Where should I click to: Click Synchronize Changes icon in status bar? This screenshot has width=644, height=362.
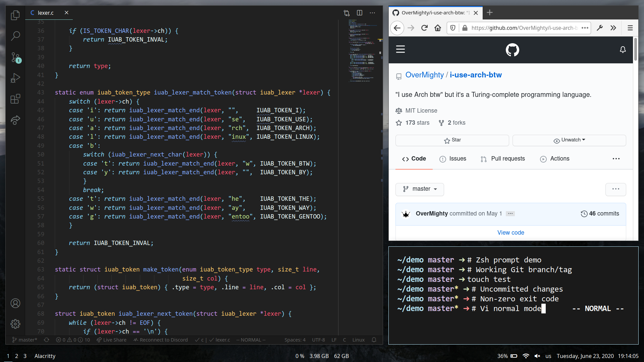click(x=46, y=340)
